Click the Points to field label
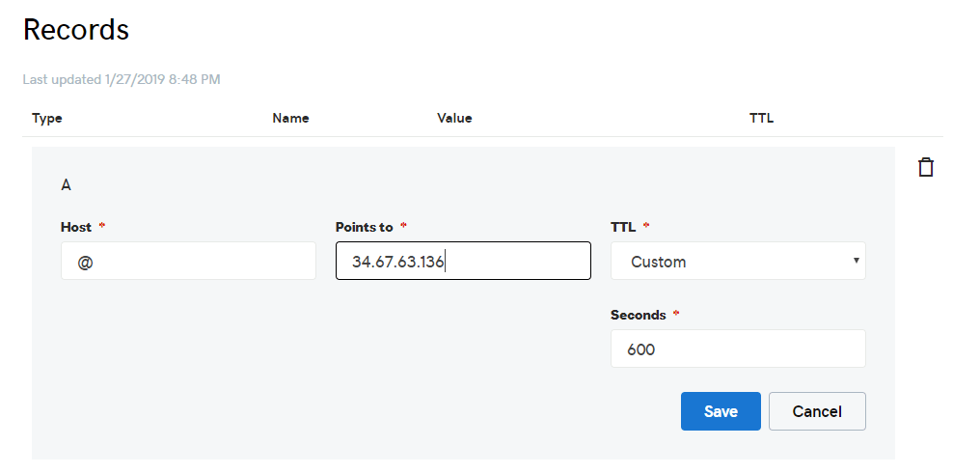980x474 pixels. coord(365,228)
